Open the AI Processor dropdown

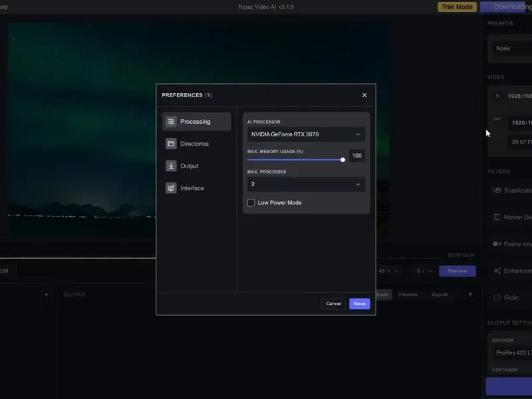[306, 134]
